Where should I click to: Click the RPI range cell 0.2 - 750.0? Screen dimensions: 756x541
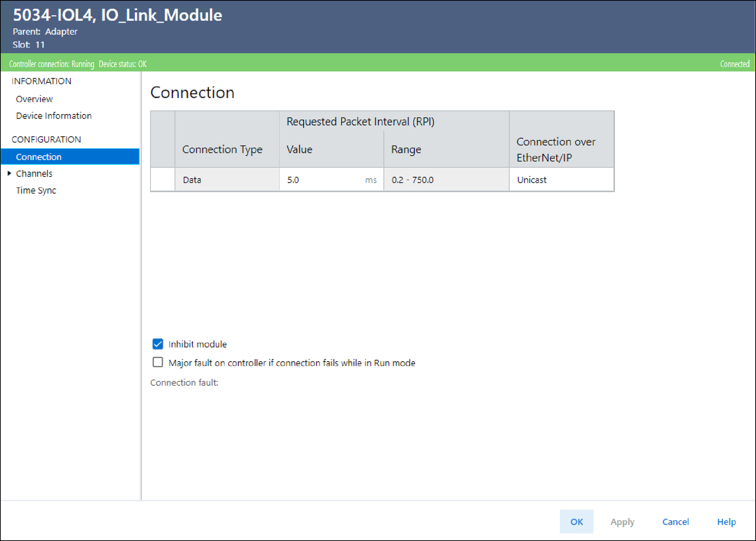(x=446, y=180)
